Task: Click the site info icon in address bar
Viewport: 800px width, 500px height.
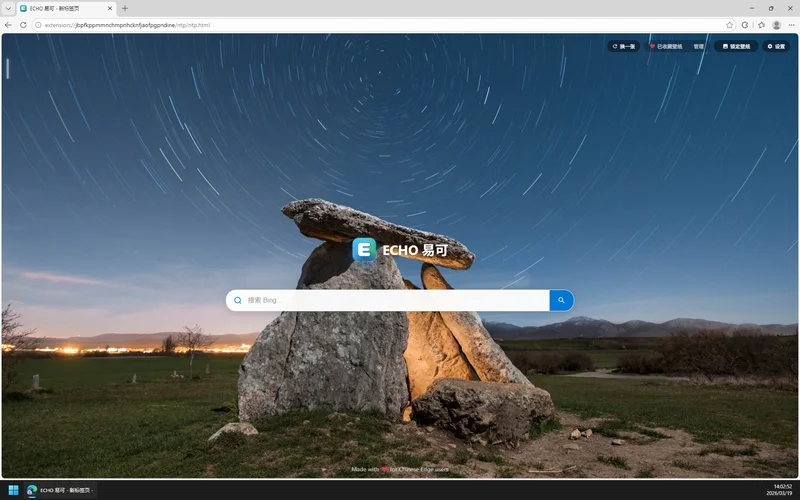Action: pos(38,24)
